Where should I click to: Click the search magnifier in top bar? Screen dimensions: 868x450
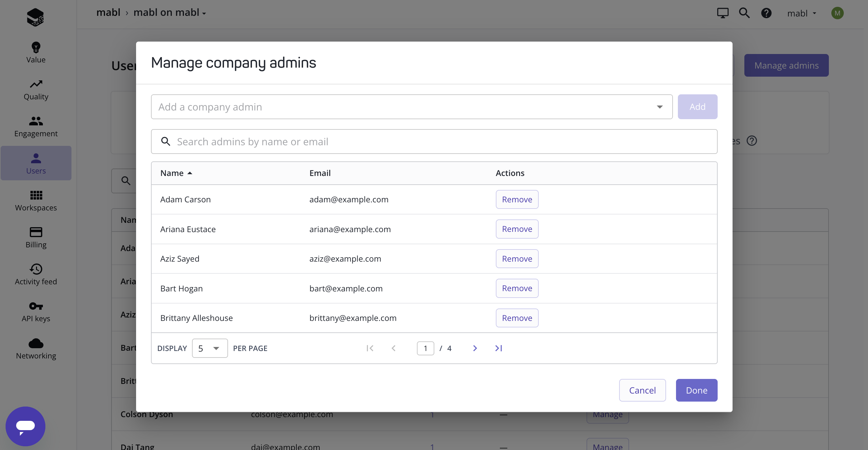pos(744,13)
